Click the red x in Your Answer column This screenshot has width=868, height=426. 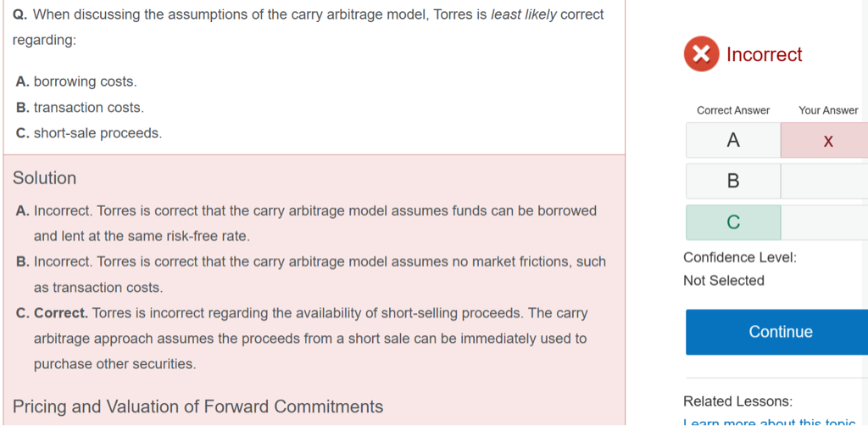coord(828,141)
